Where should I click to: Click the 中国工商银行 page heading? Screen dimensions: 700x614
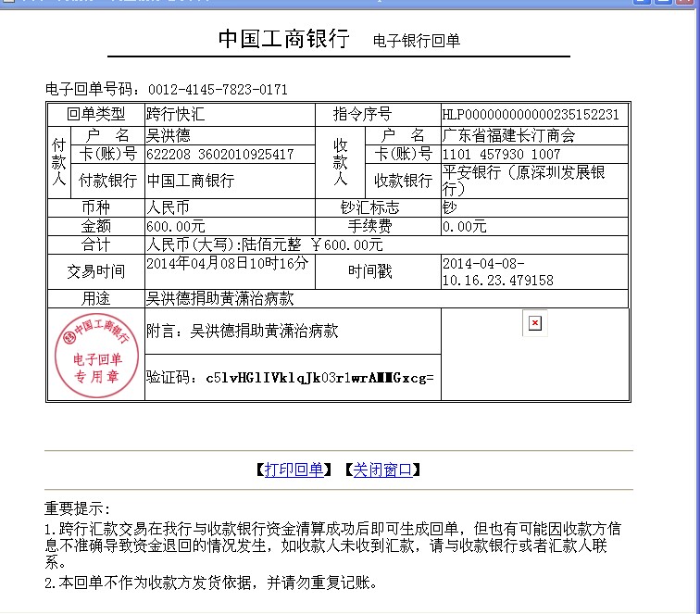[283, 39]
